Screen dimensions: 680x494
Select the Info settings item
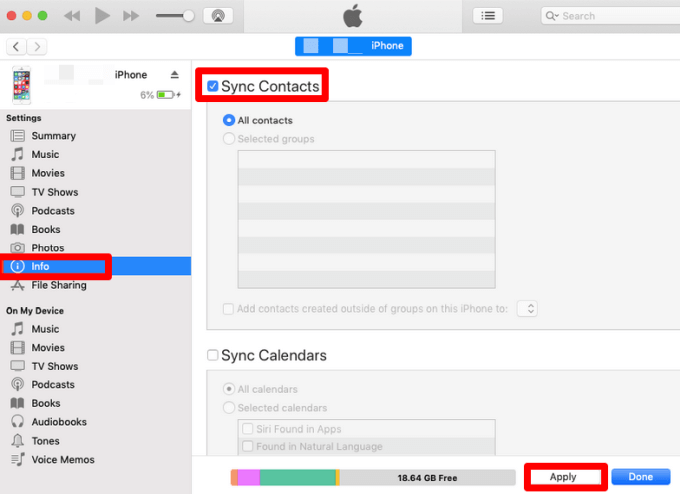click(x=95, y=266)
